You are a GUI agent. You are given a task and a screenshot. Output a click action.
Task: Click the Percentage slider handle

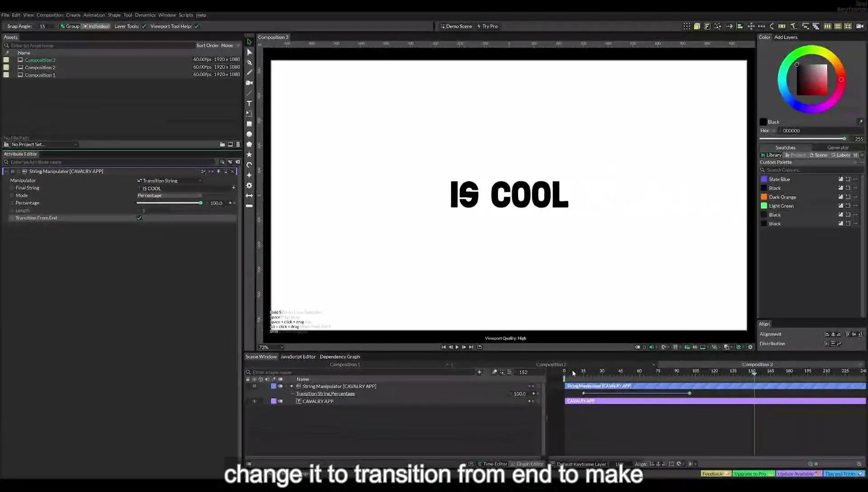(x=201, y=203)
